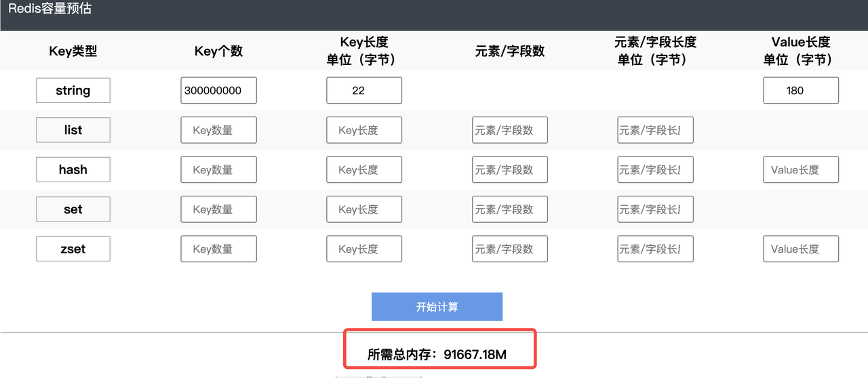Click the zset row 元素/字段长度 input
Screen dimensions: 868x378
point(655,249)
